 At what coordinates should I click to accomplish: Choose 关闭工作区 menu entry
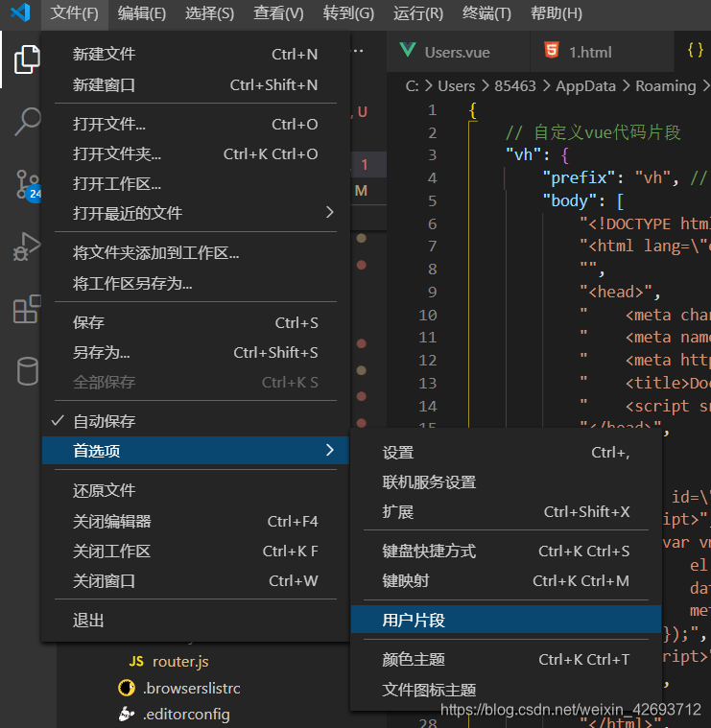(196, 552)
